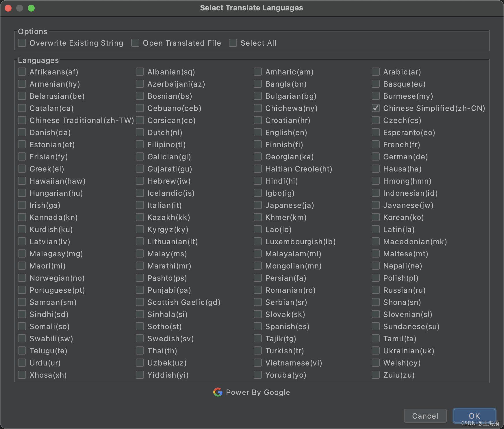Enable Vietnamese(vi) translation
The image size is (504, 429).
tap(257, 363)
